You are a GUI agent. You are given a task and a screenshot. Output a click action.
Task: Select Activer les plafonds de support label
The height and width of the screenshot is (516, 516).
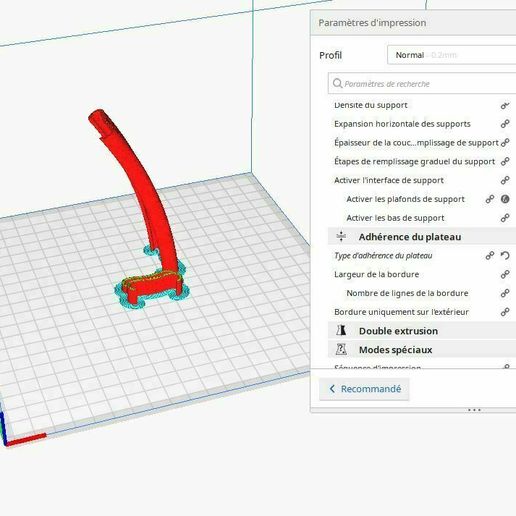click(405, 199)
